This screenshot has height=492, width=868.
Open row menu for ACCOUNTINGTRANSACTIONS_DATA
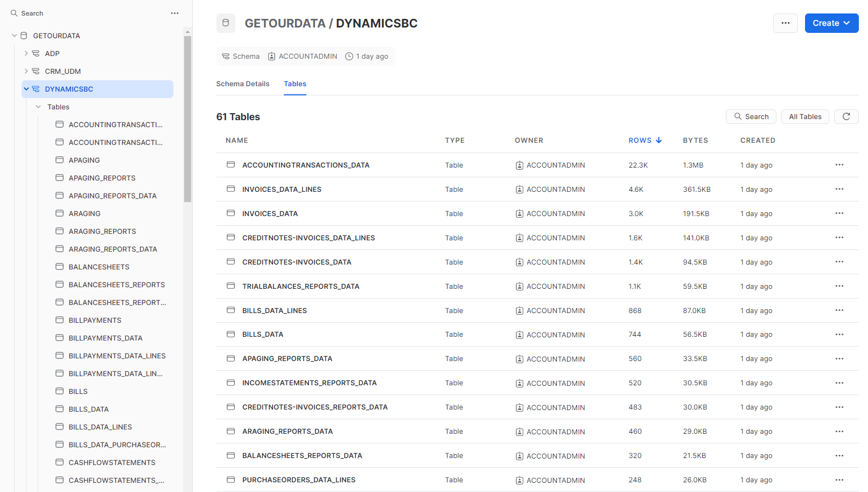pos(839,165)
